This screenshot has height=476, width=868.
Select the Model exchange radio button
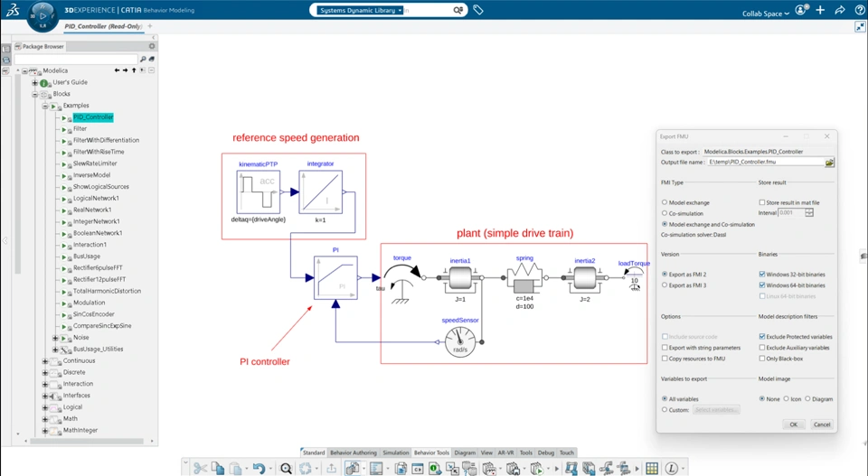pyautogui.click(x=665, y=202)
